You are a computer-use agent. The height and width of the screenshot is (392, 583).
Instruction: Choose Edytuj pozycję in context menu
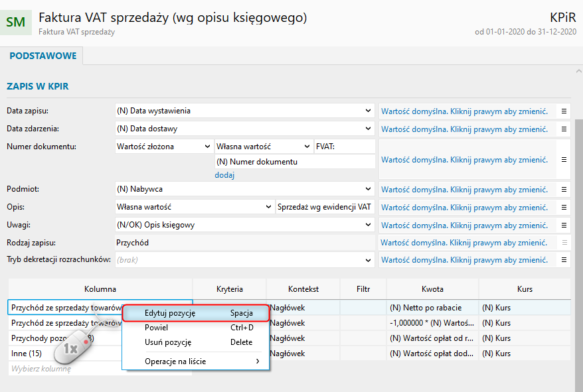pos(196,313)
